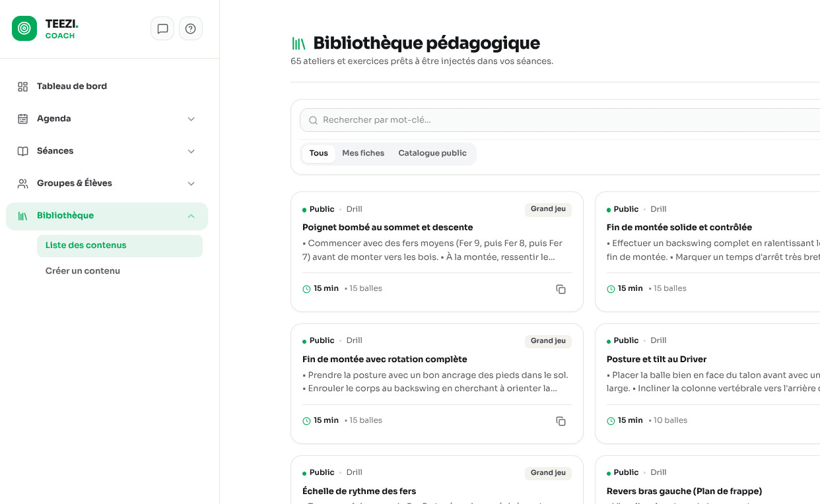820x504 pixels.
Task: Switch to Catalogue public tab
Action: (x=432, y=153)
